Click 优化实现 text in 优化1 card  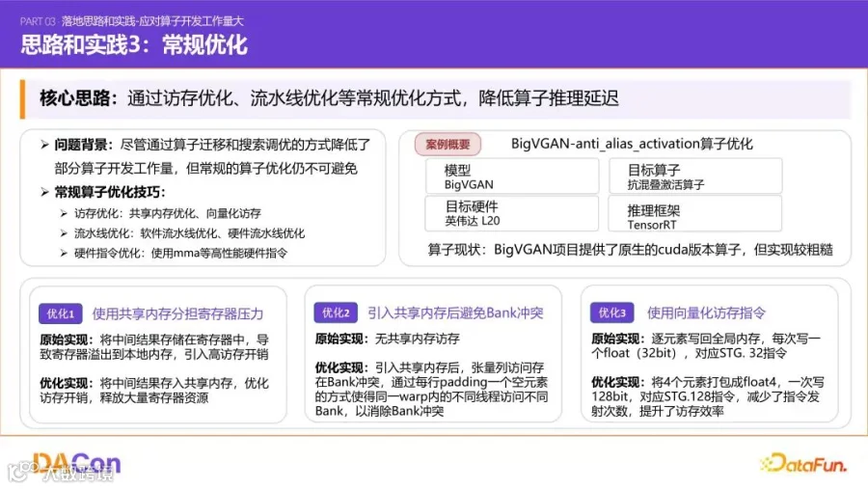pos(154,391)
